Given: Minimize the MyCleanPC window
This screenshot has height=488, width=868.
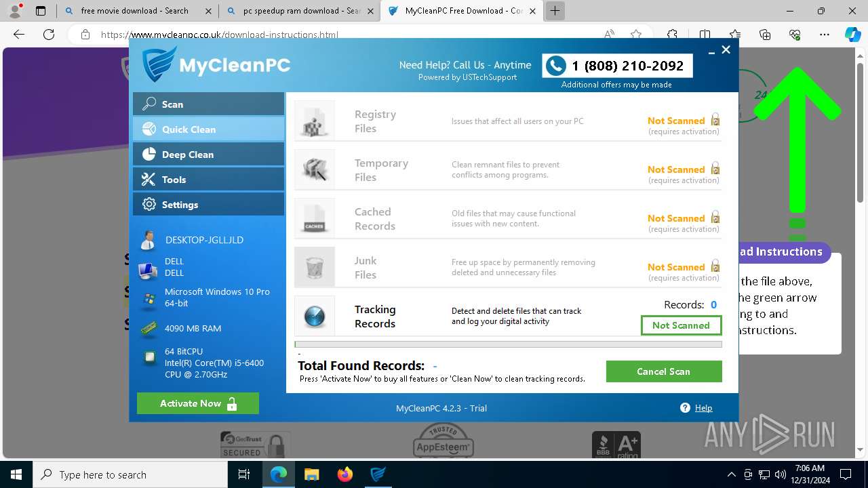Looking at the screenshot, I should 711,51.
